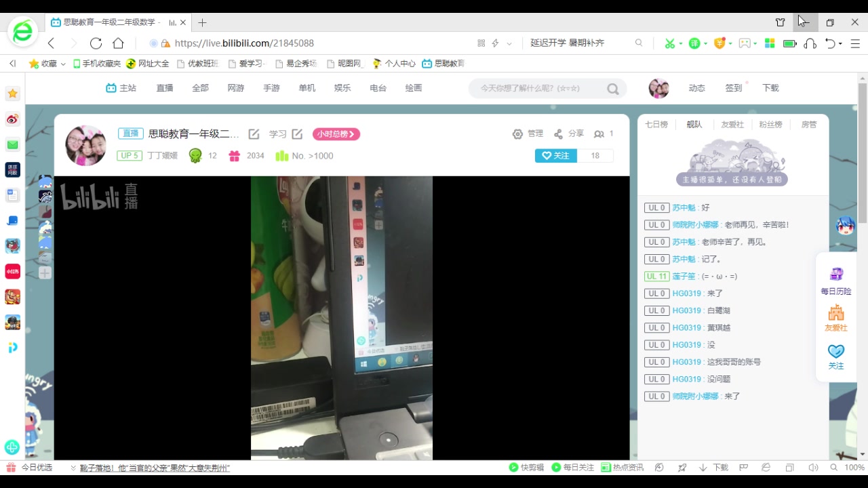The width and height of the screenshot is (868, 488).
Task: Go to bilibili 主站 main site
Action: pyautogui.click(x=121, y=88)
